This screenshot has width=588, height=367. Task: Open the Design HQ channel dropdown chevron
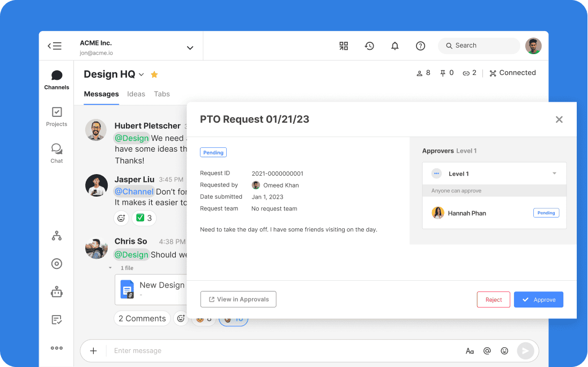(142, 74)
